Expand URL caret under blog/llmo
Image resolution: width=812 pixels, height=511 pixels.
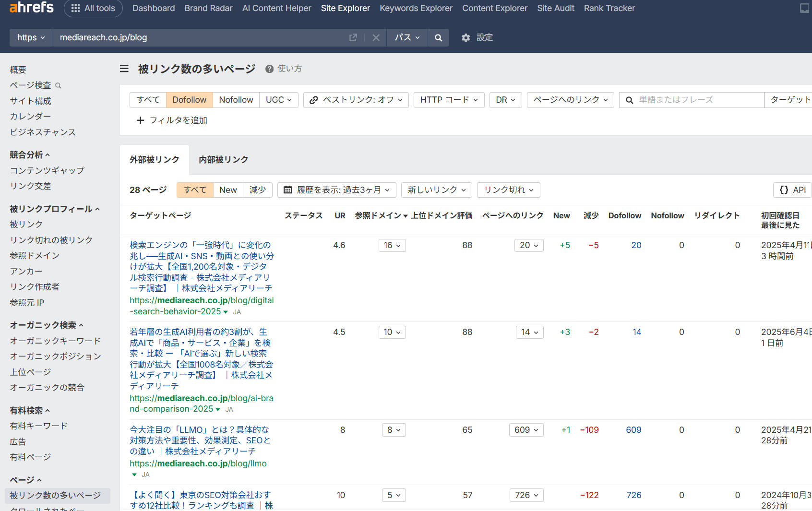[134, 475]
